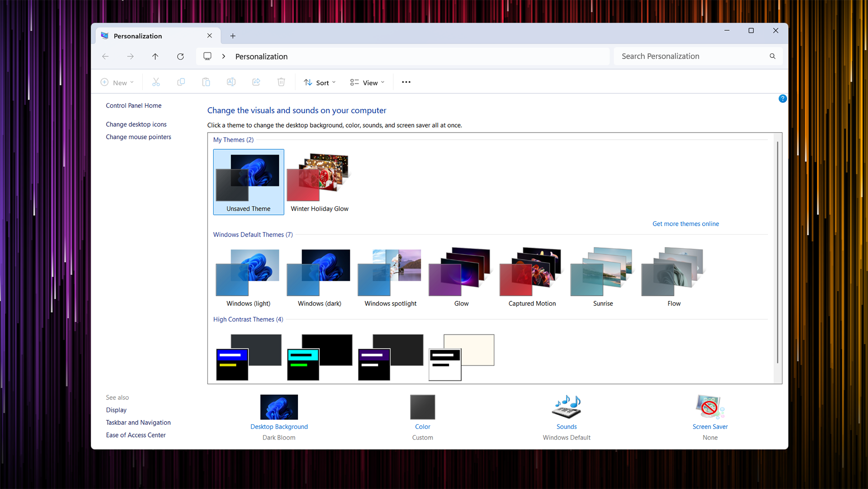Select high contrast theme with purple title bar
The height and width of the screenshot is (489, 868).
[391, 357]
